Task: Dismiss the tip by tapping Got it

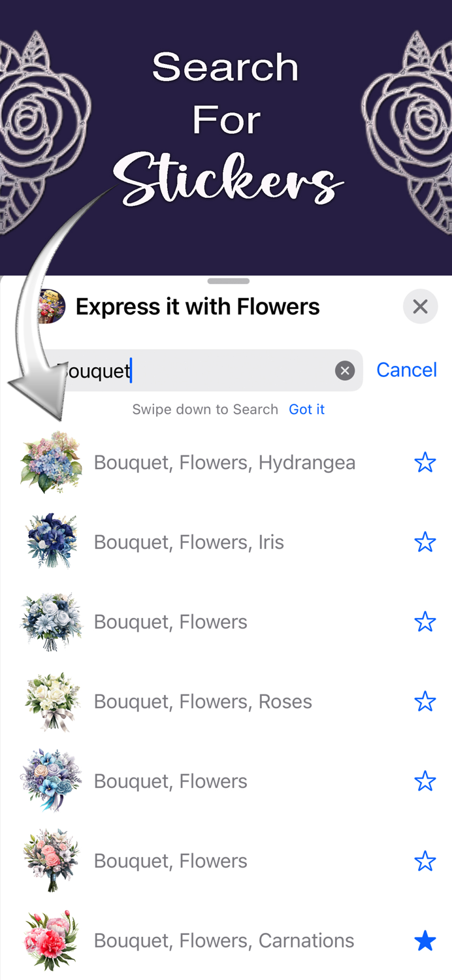Action: [306, 409]
